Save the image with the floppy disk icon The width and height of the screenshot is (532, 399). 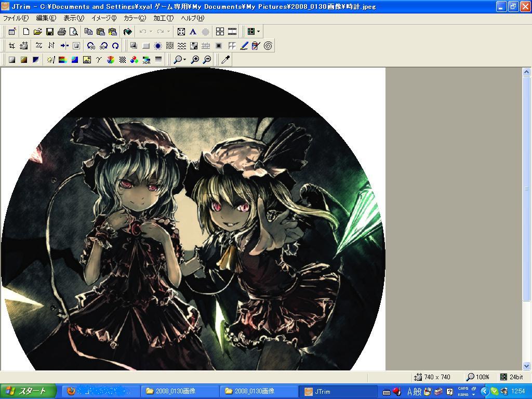(x=49, y=32)
